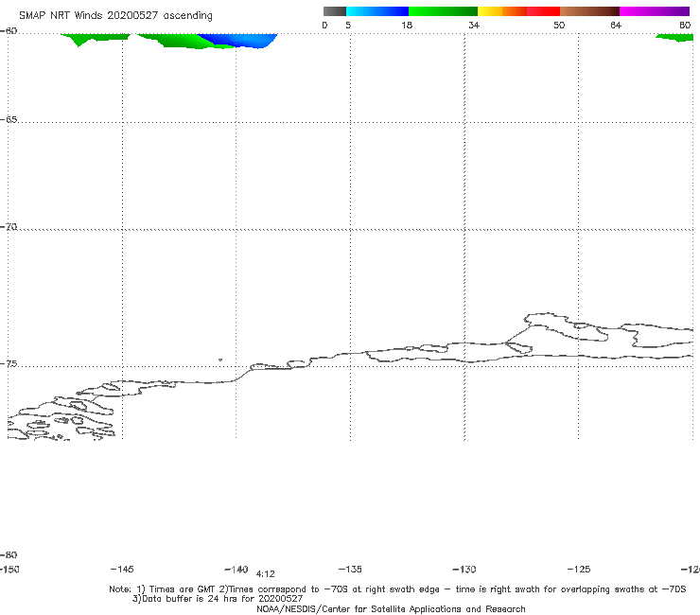Click the -130 longitude axis label
The width and height of the screenshot is (700, 615).
[x=464, y=569]
